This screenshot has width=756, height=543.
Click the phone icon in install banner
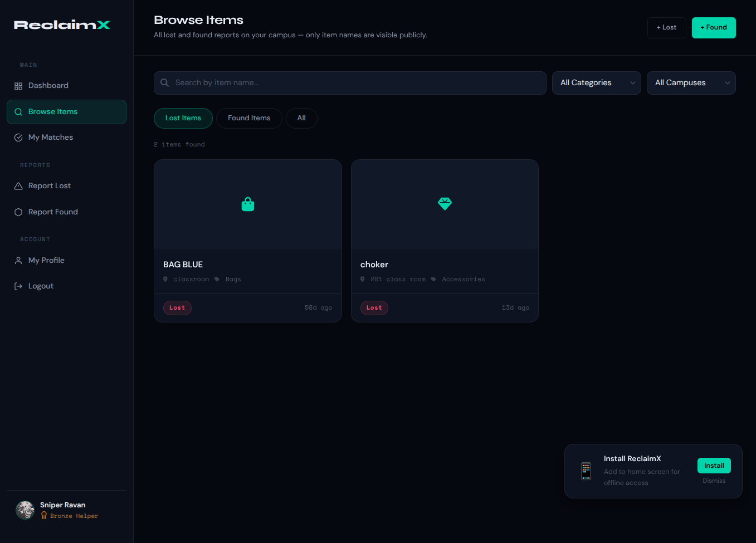click(586, 471)
